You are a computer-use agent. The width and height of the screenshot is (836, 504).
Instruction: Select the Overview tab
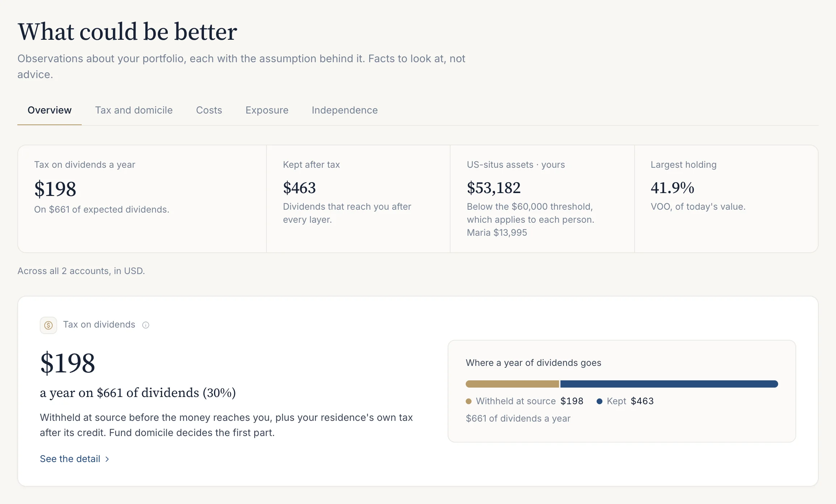pyautogui.click(x=50, y=110)
